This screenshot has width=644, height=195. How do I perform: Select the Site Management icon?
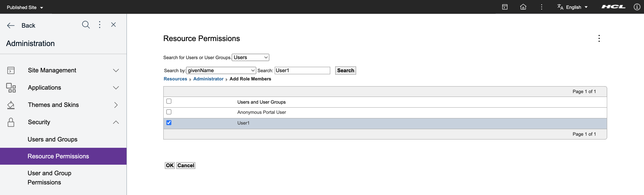(x=11, y=70)
